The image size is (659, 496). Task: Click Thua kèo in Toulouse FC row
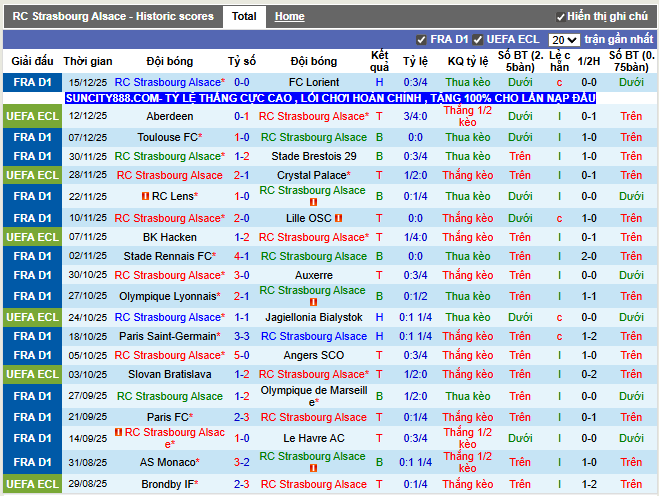(x=468, y=137)
